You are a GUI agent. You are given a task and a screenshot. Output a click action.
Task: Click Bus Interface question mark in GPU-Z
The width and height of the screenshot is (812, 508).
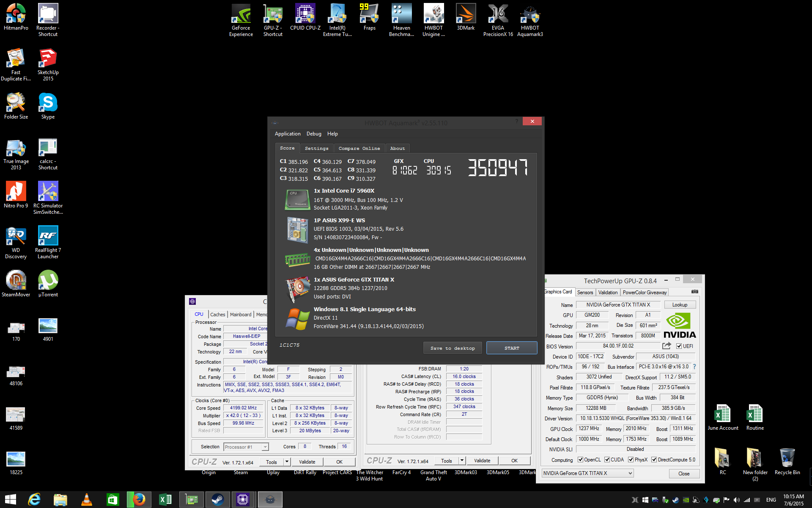click(x=694, y=367)
